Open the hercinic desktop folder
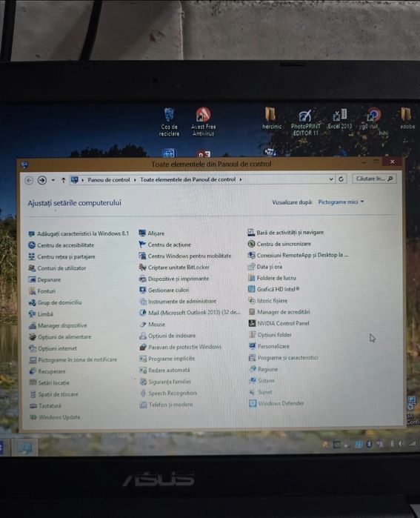This screenshot has height=518, width=420. [271, 119]
